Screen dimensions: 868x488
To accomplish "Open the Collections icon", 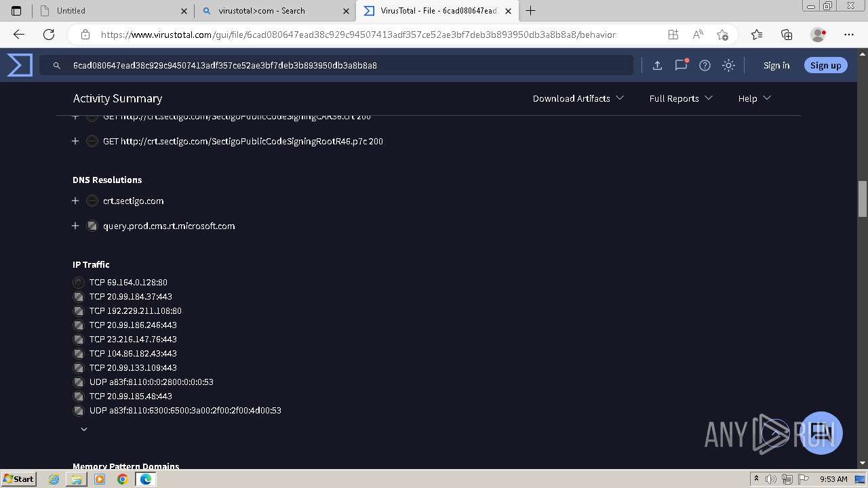I will click(787, 35).
